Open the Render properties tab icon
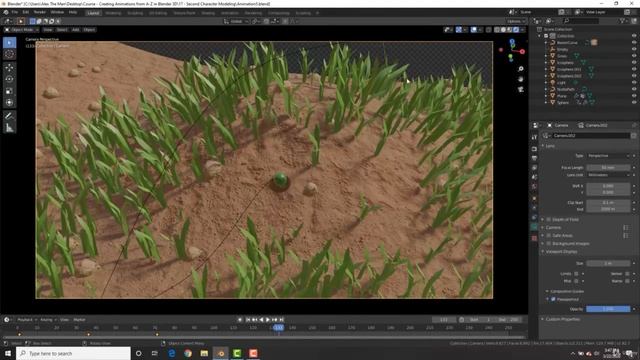Viewport: 640px width, 360px height. pos(534,149)
